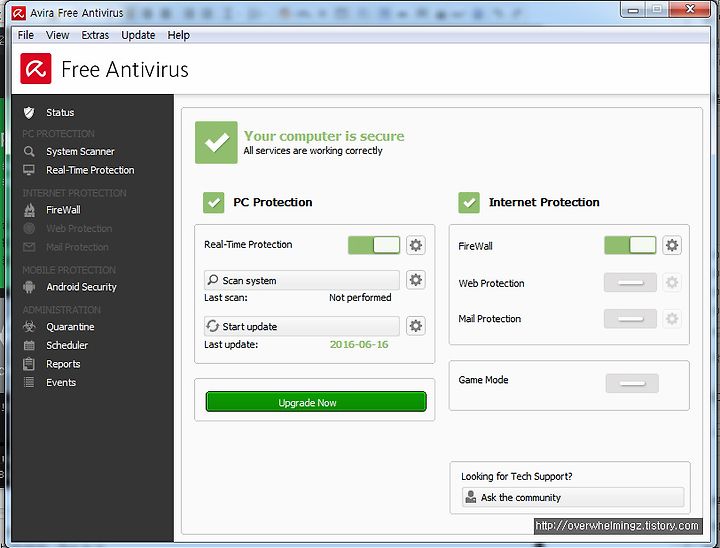Screen dimensions: 720x548
Task: Click the FireWall flame icon in sidebar
Action: point(29,210)
